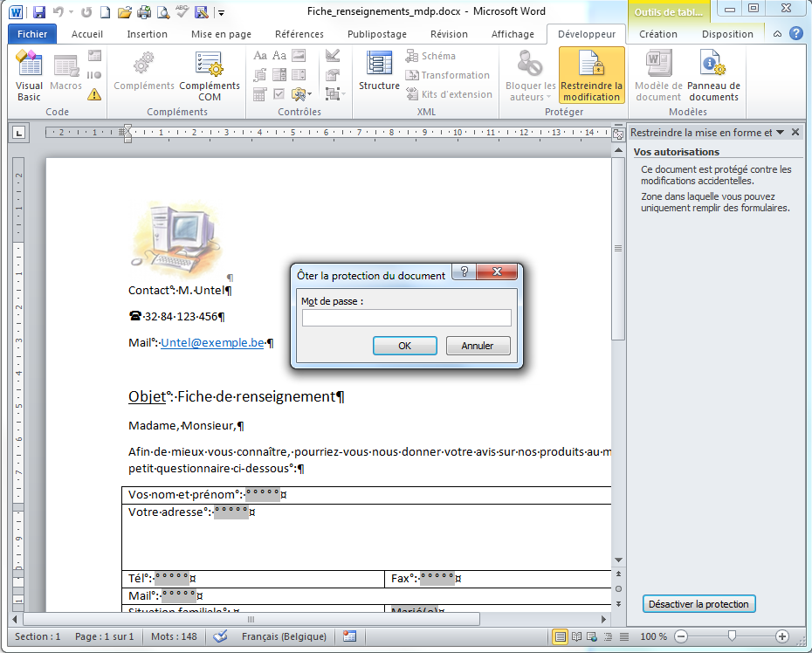Expand the Undo history dropdown arrow
This screenshot has height=653, width=812.
click(x=71, y=11)
